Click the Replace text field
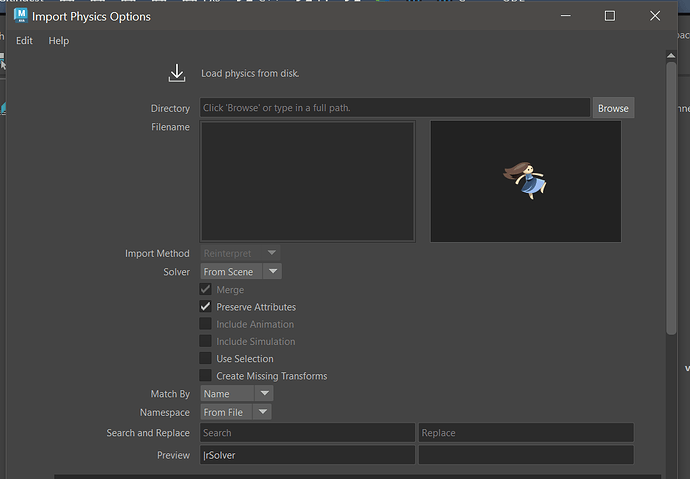Screen dimensions: 690x479 525,433
